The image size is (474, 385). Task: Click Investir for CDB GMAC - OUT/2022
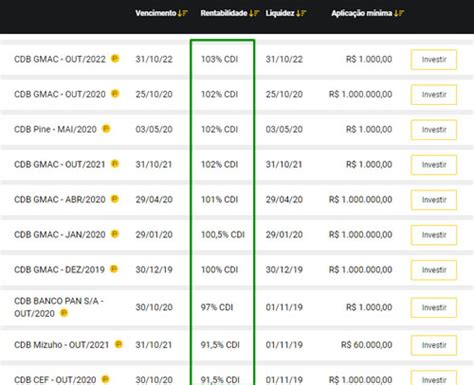[x=434, y=59]
